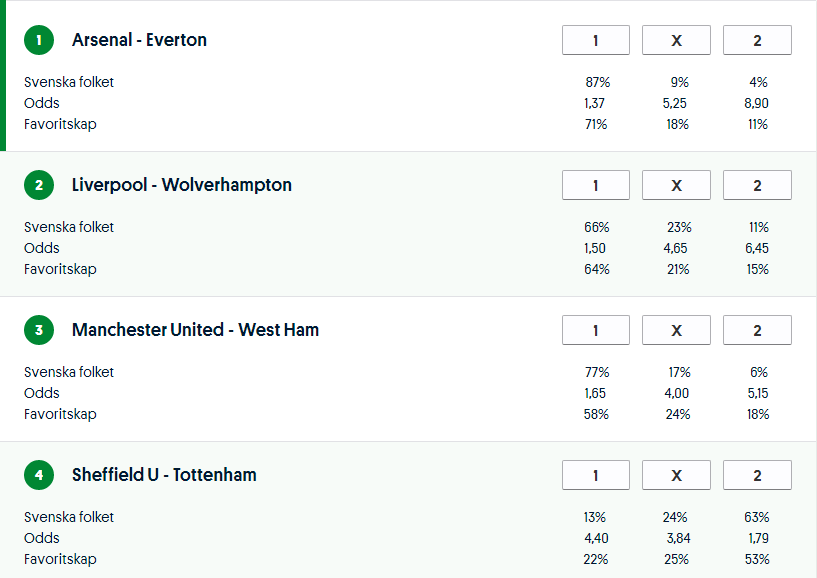Click the Favoritskap label under Sheffield U match
Viewport: 817px width, 578px height.
[x=57, y=559]
